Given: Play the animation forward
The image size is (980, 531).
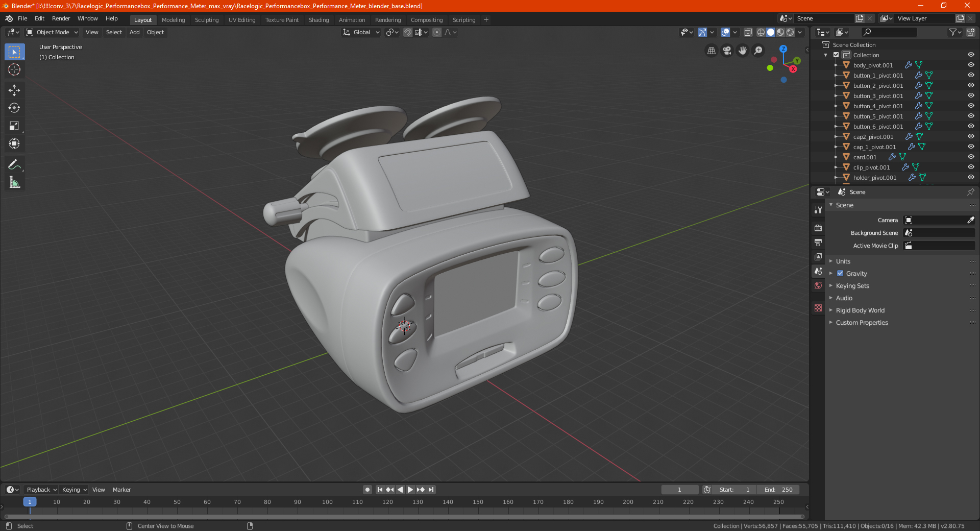Looking at the screenshot, I should point(410,490).
